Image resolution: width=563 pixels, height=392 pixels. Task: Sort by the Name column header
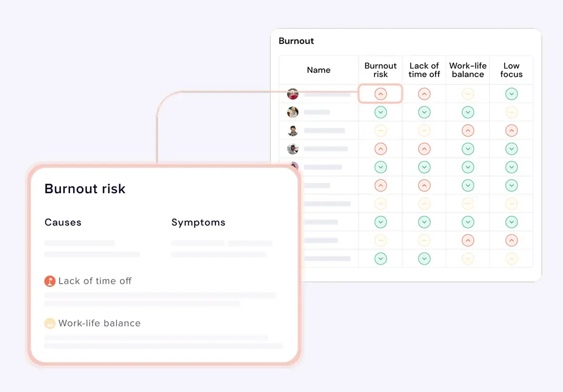319,70
